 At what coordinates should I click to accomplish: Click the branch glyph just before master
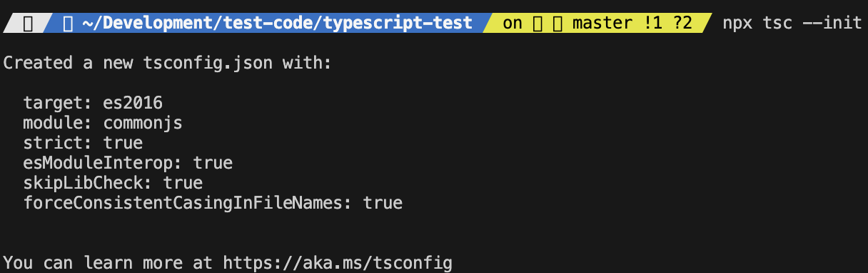pos(558,24)
